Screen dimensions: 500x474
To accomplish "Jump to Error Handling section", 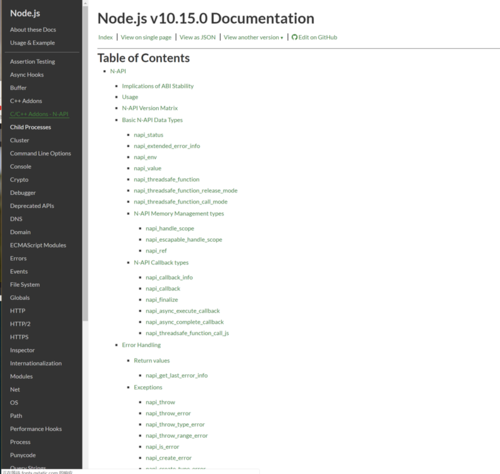I will [x=141, y=345].
